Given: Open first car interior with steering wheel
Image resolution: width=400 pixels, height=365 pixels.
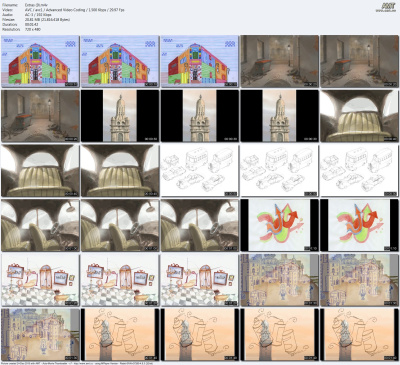Looking at the screenshot, I should pos(40,225).
